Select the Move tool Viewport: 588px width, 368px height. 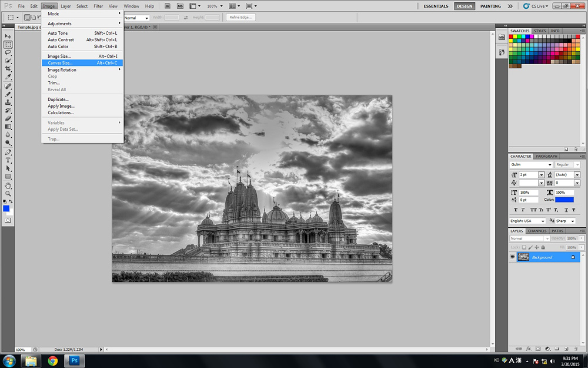(x=8, y=36)
